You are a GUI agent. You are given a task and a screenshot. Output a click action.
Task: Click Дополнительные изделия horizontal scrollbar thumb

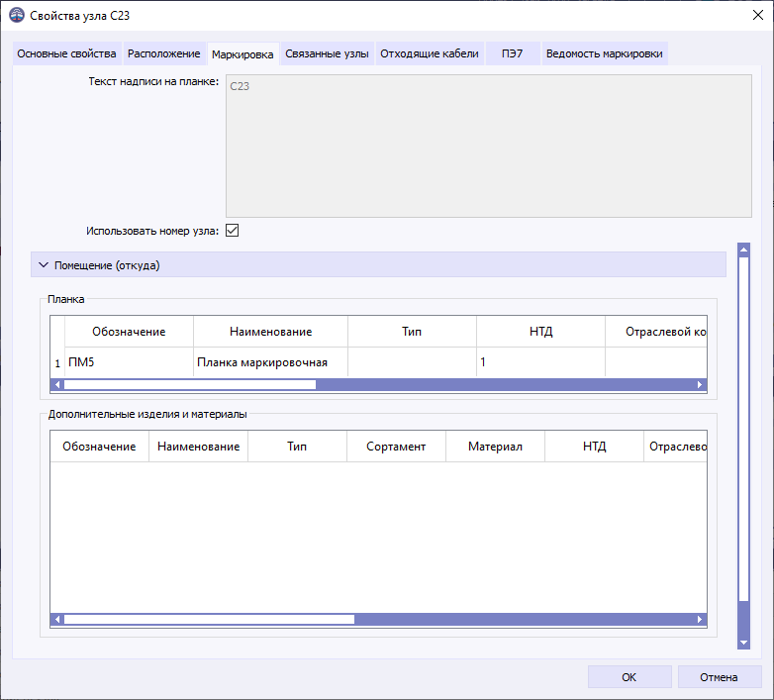[209, 619]
